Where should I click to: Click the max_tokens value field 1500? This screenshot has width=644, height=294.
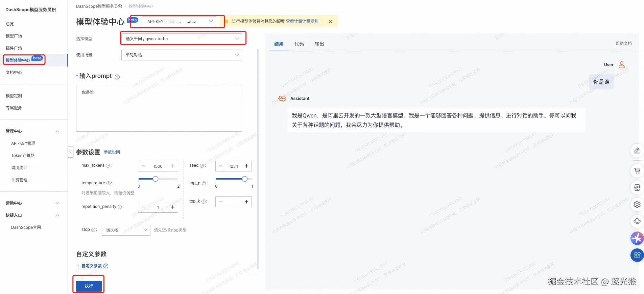(x=158, y=166)
